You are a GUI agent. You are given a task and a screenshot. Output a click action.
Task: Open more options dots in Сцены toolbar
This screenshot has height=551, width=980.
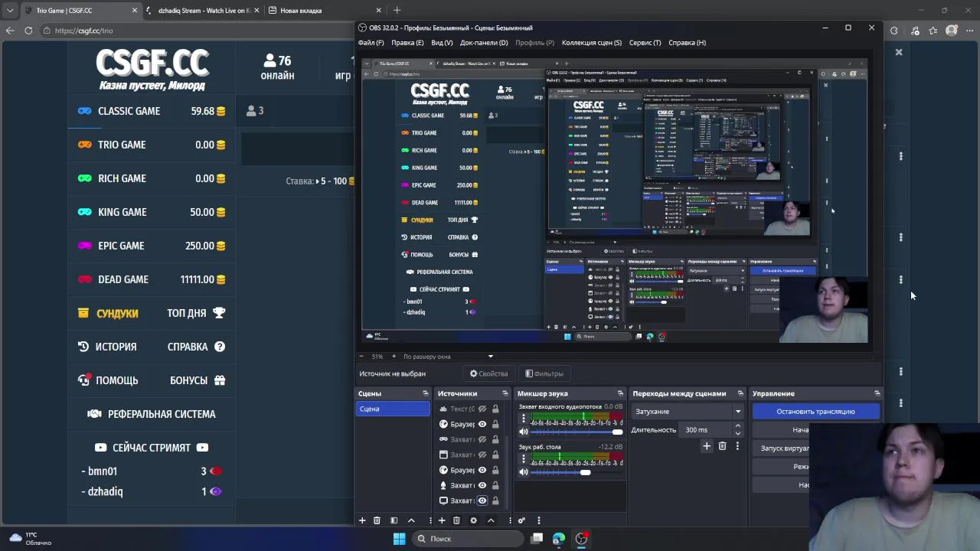click(430, 520)
